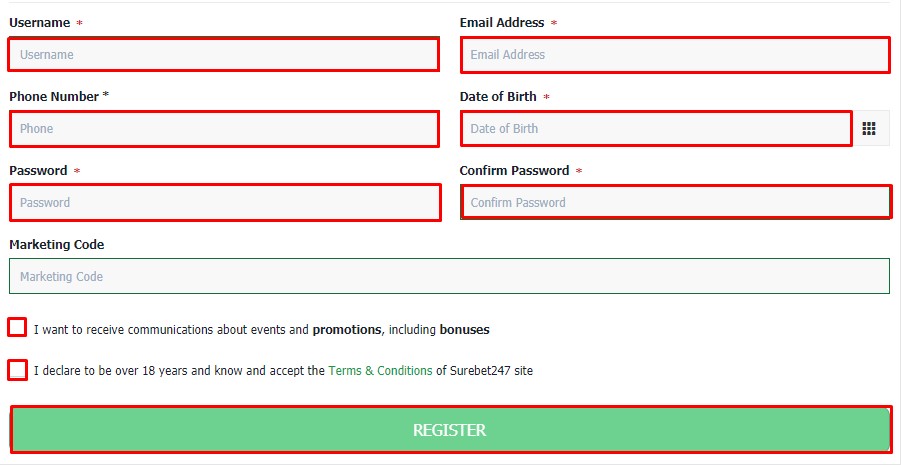Click the Username field label
Image resolution: width=901 pixels, height=465 pixels.
(40, 23)
